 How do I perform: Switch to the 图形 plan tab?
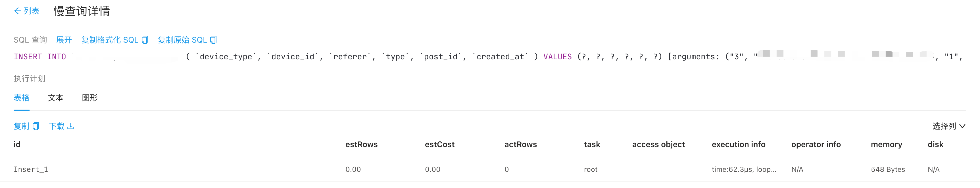(90, 98)
